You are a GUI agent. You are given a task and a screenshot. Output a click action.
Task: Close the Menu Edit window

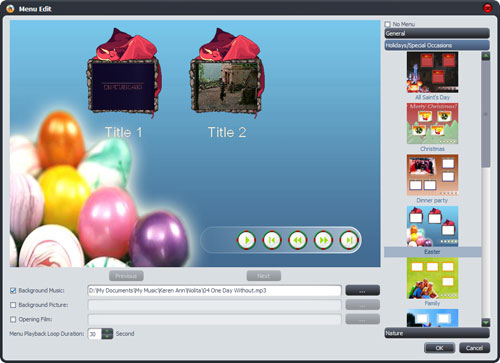(x=488, y=8)
